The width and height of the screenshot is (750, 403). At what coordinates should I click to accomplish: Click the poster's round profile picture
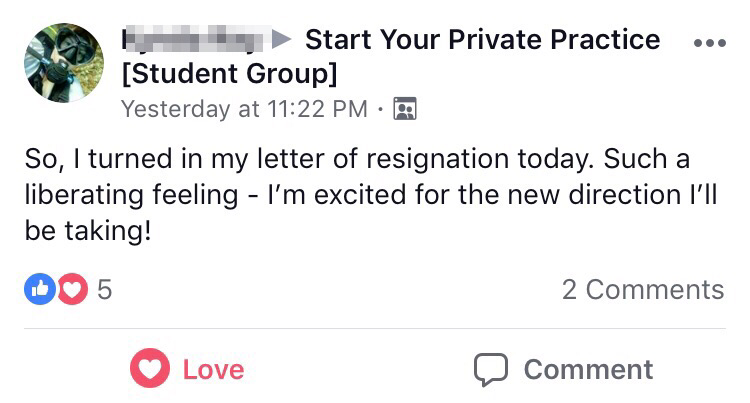coord(64,63)
